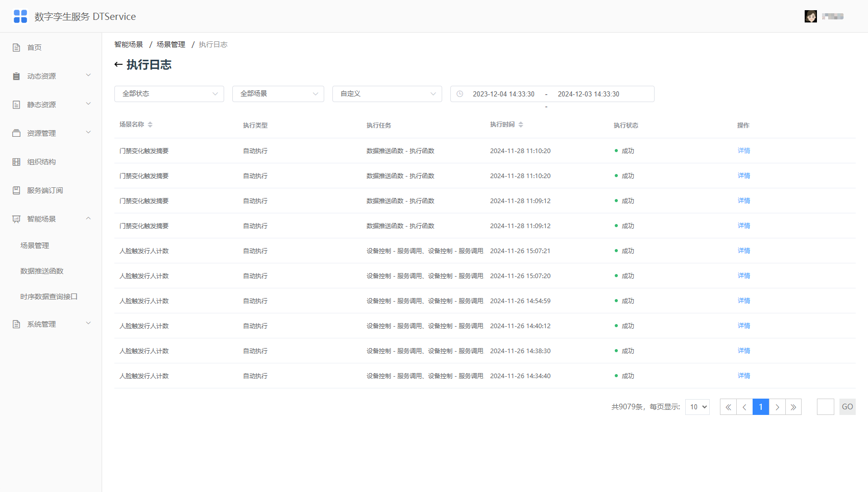This screenshot has height=492, width=868.
Task: Click the 场景管理 breadcrumb link
Action: (x=171, y=44)
